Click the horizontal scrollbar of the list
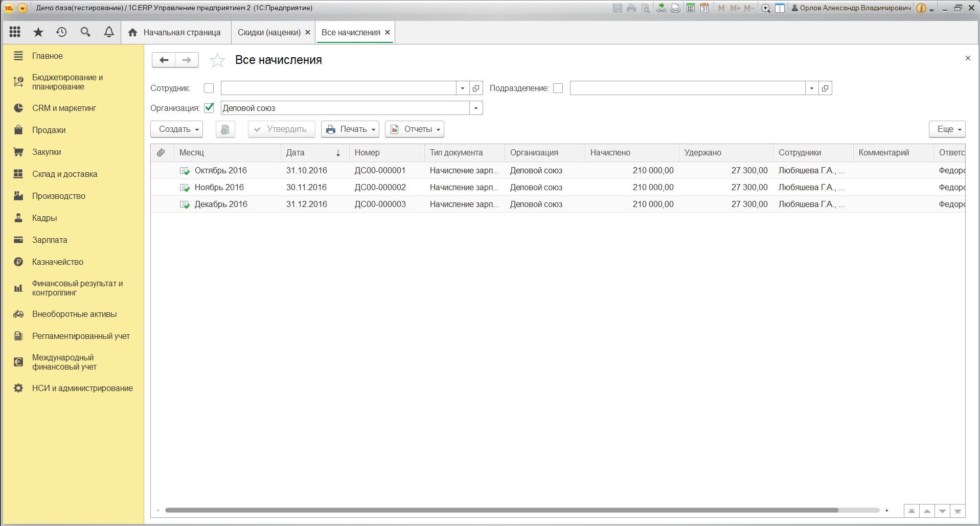The width and height of the screenshot is (980, 526). coord(502,510)
